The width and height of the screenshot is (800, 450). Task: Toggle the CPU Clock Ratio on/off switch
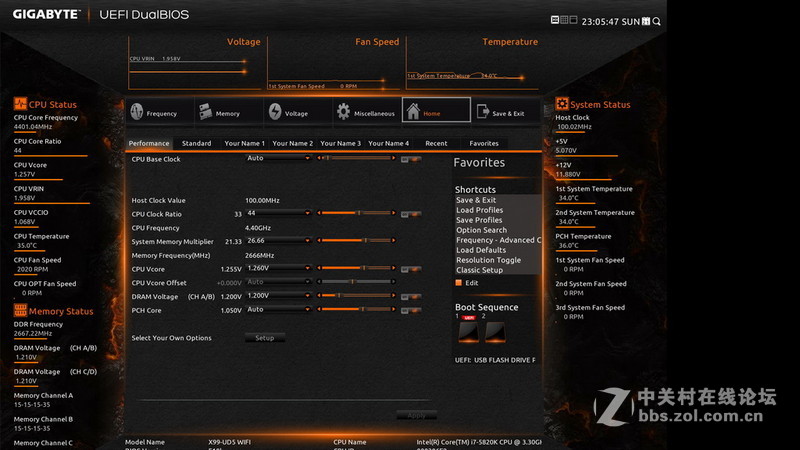(x=411, y=214)
